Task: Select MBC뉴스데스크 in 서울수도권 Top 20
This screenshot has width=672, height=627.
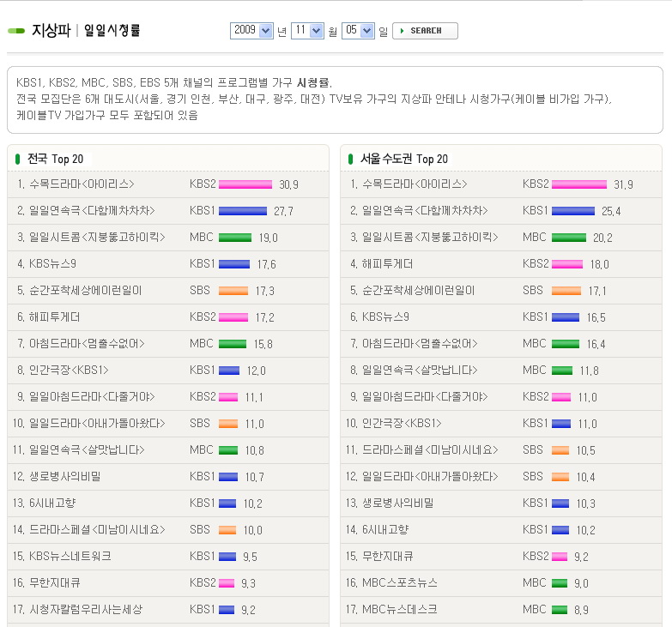Action: pos(399,609)
